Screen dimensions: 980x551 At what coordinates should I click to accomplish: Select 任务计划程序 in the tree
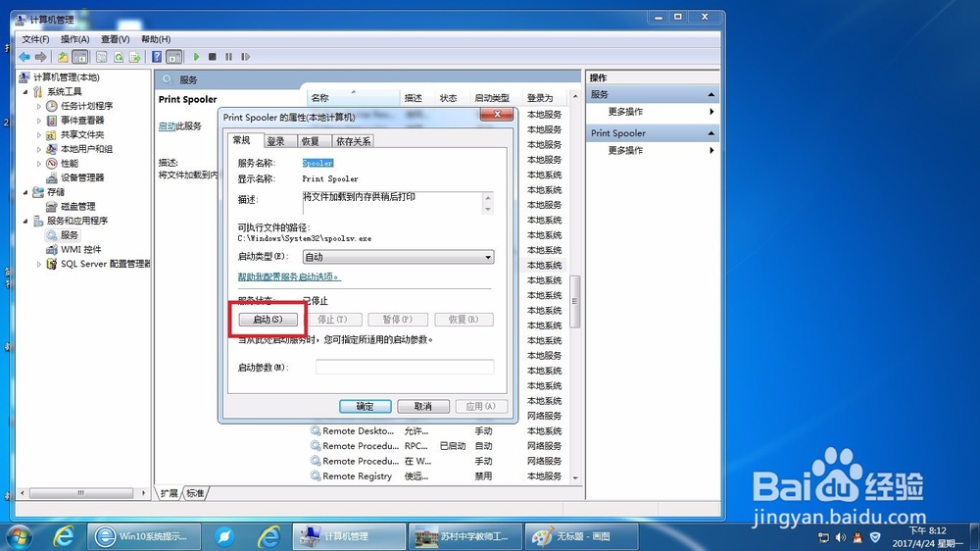coord(86,106)
